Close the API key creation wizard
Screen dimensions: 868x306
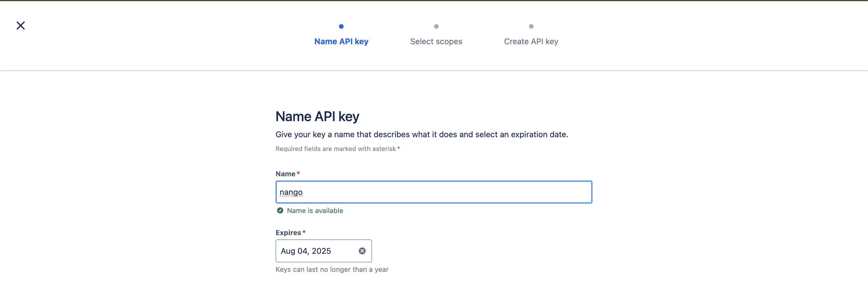[21, 26]
